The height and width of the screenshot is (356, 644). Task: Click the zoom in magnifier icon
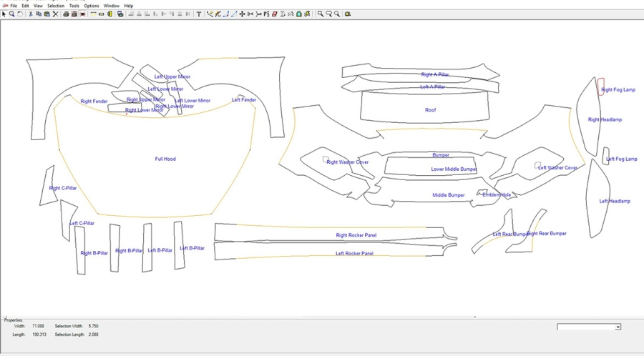pos(320,14)
